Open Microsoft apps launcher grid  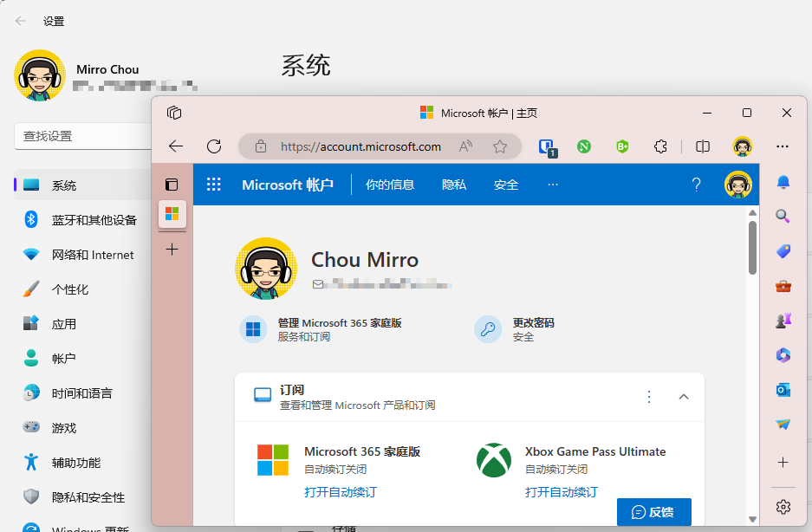tap(214, 185)
